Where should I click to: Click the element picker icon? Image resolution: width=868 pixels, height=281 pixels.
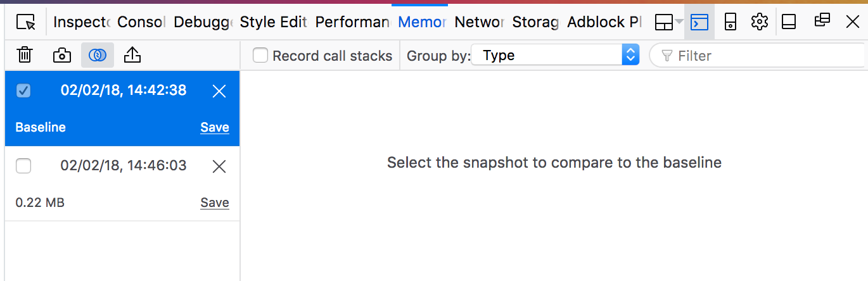[x=25, y=23]
